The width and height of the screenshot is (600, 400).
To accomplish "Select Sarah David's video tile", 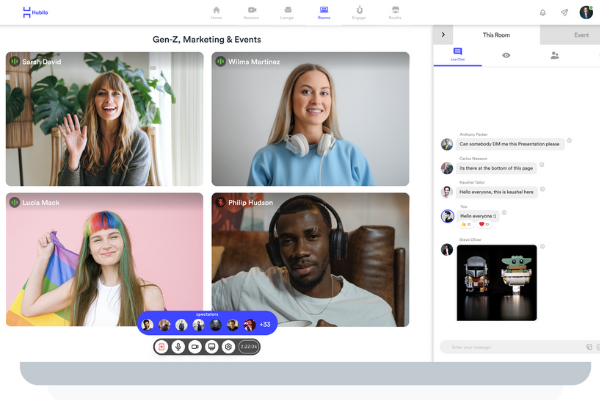I will pyautogui.click(x=104, y=119).
